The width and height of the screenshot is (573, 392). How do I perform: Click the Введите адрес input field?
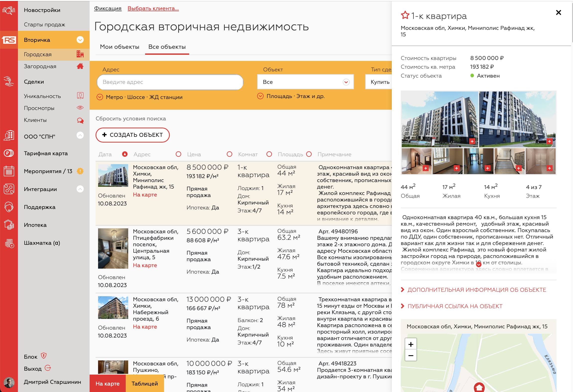pos(170,82)
